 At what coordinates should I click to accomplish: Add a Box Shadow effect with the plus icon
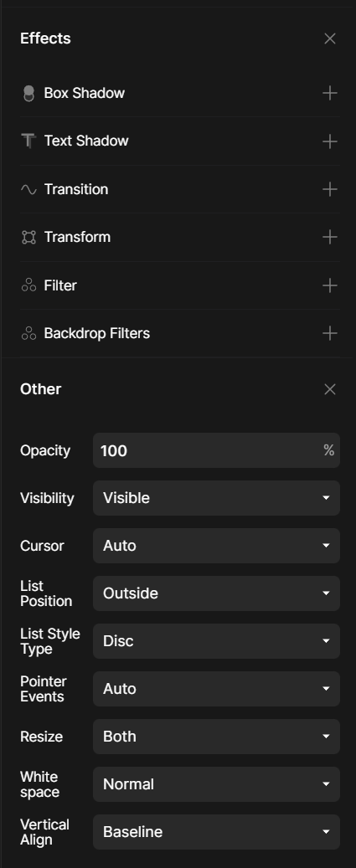point(330,93)
